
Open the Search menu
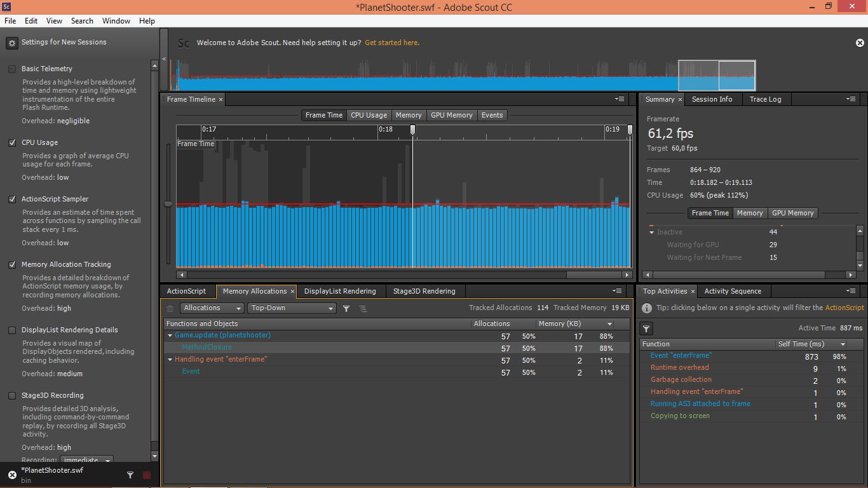coord(82,21)
